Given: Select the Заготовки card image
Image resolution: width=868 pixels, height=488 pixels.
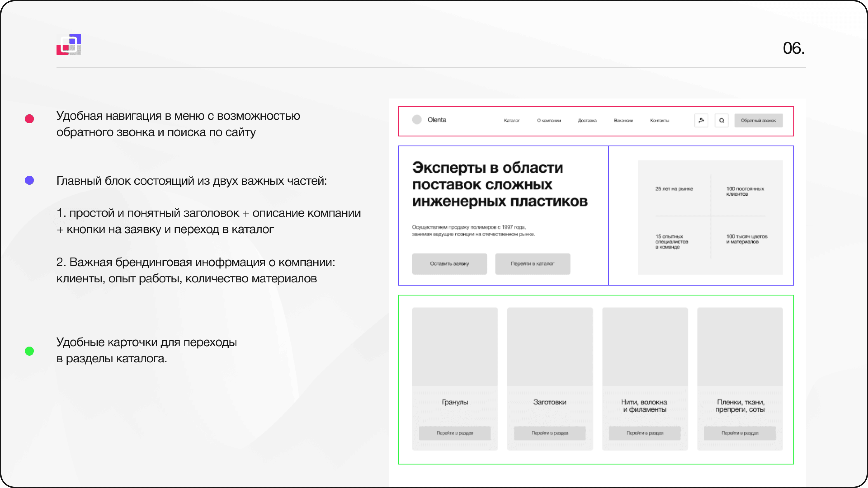Looking at the screenshot, I should point(550,347).
